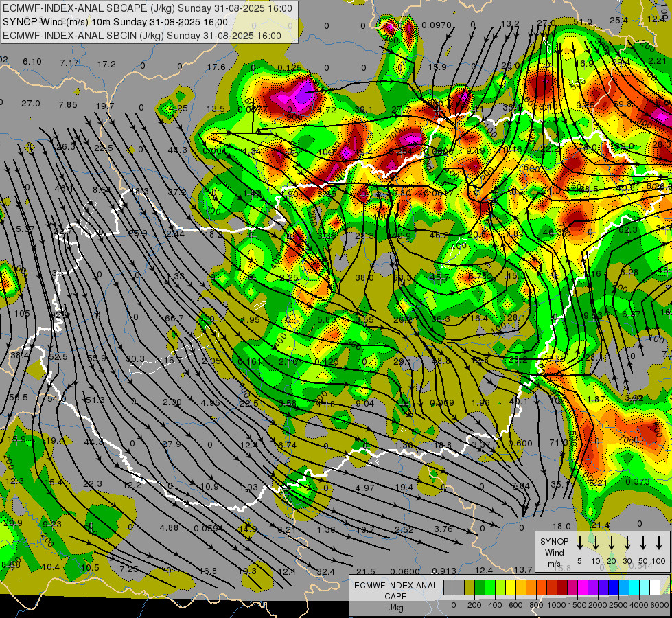Click the map value 17.6

pyautogui.click(x=216, y=67)
